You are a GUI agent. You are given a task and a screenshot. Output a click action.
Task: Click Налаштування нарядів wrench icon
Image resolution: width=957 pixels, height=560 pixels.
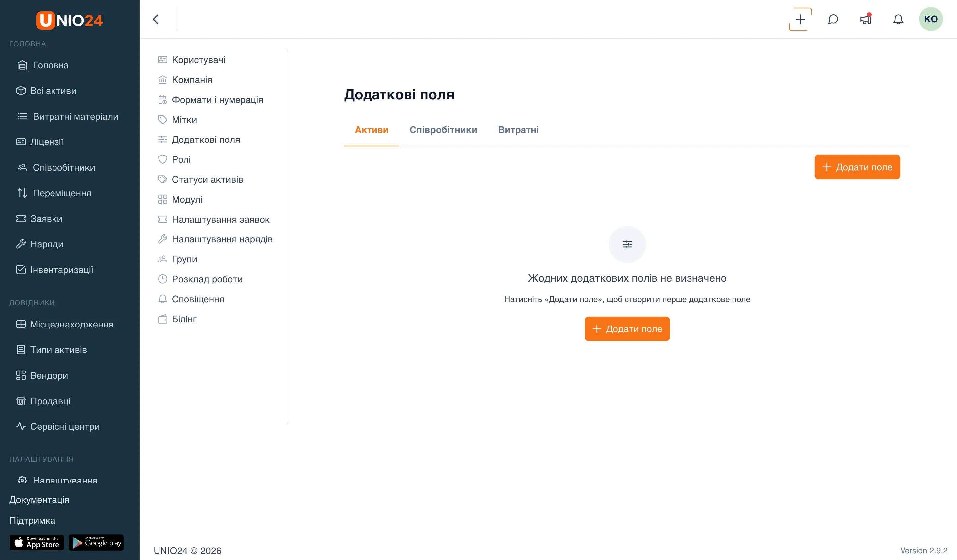tap(162, 239)
